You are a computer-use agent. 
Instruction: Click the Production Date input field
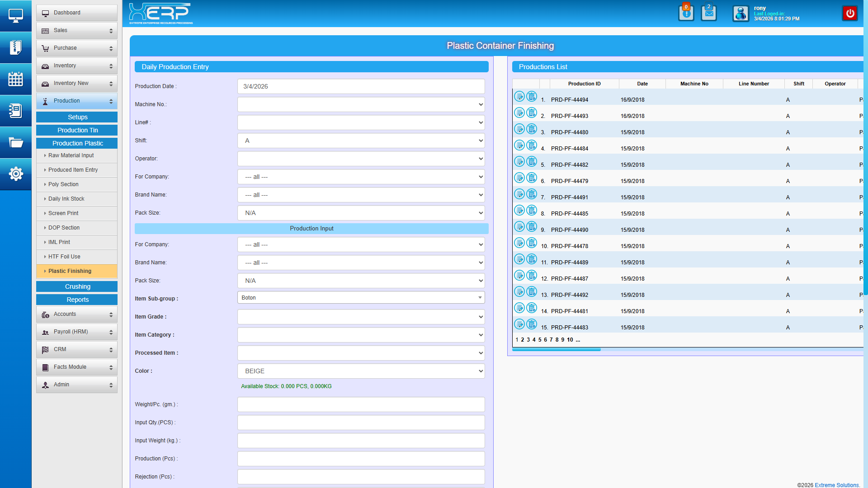point(361,86)
